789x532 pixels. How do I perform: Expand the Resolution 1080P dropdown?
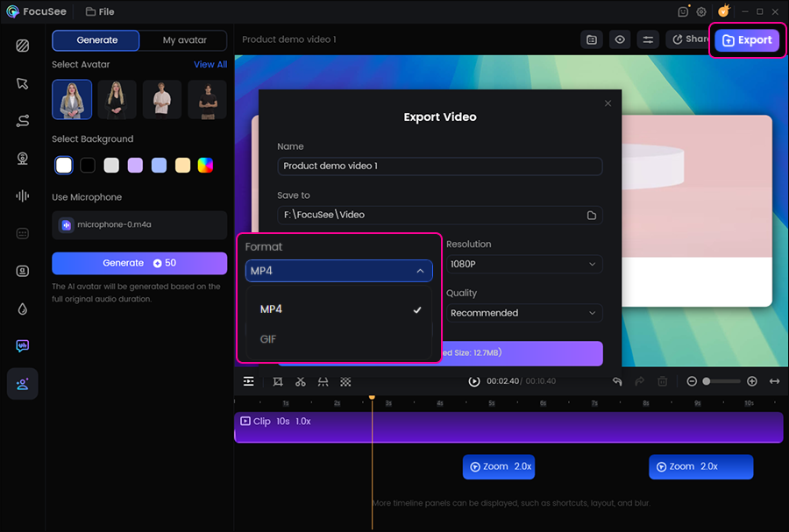click(x=523, y=264)
